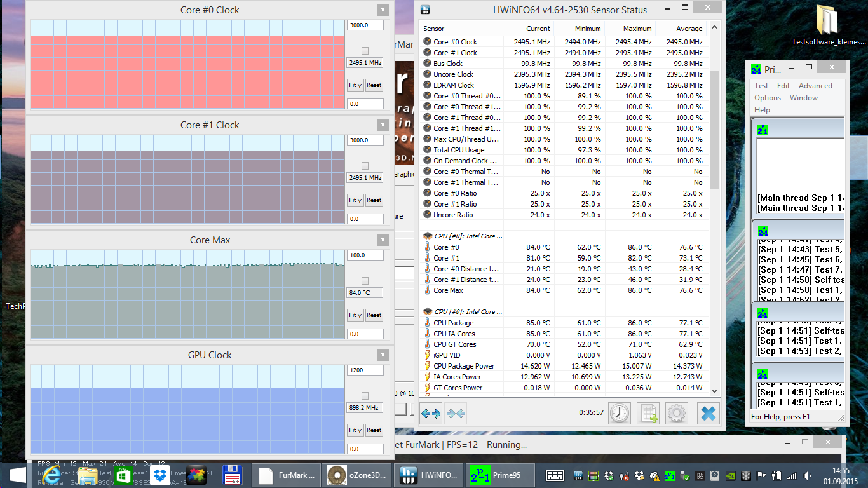The image size is (868, 488).
Task: Click the blue X close-sensors button in HWiNFO
Action: tap(708, 414)
